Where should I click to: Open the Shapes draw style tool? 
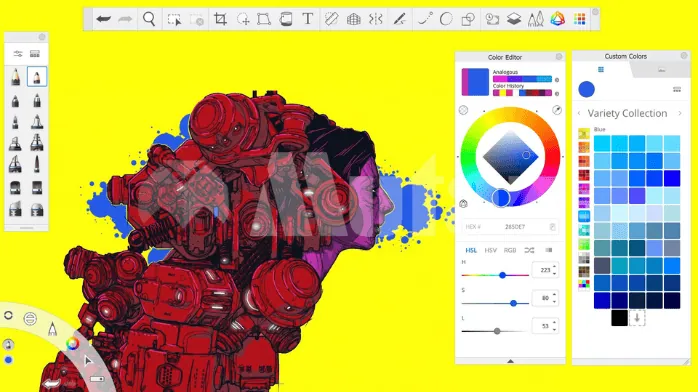click(x=468, y=19)
